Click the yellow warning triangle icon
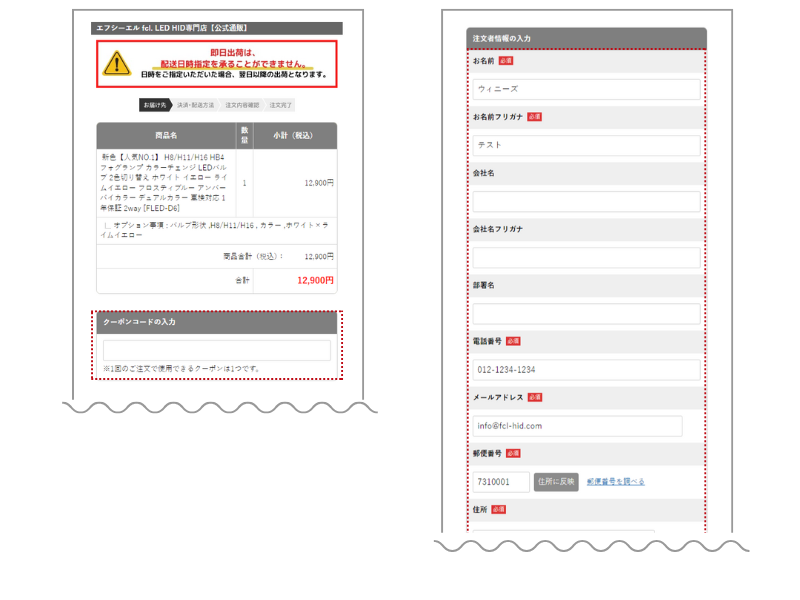Image resolution: width=800 pixels, height=600 pixels. pos(118,63)
